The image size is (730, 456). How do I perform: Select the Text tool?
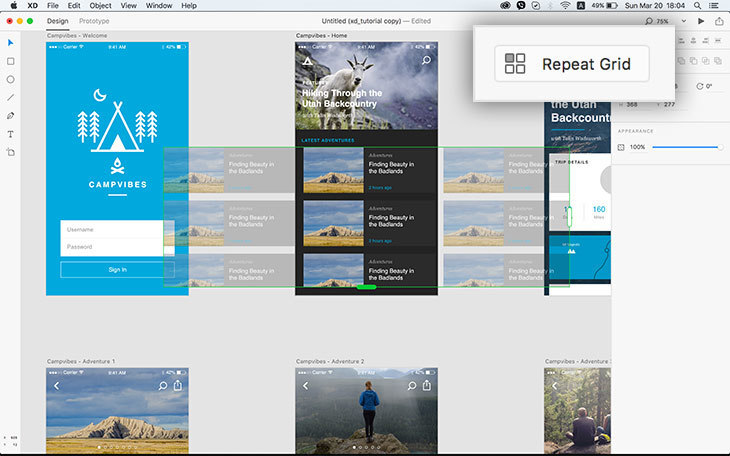tap(11, 134)
